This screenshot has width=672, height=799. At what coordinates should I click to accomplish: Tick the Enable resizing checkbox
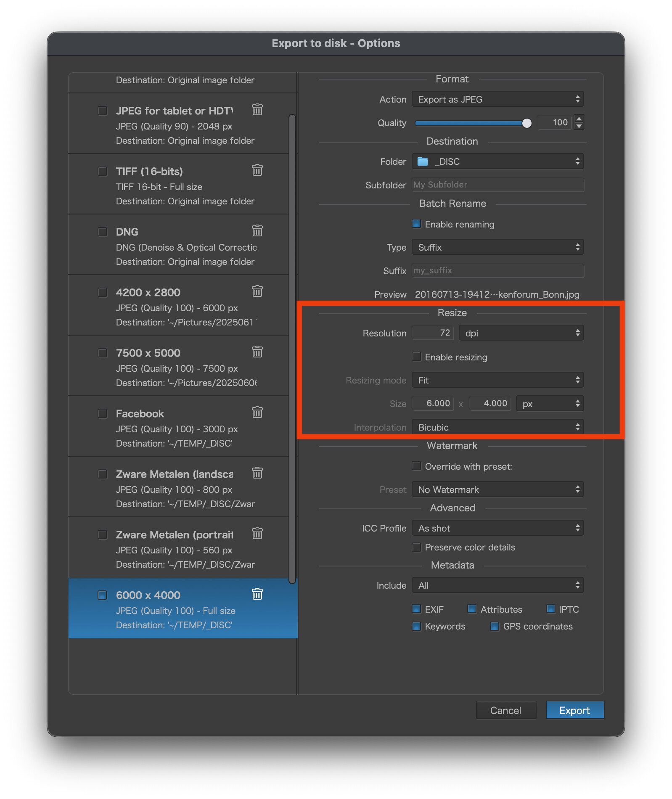(416, 357)
